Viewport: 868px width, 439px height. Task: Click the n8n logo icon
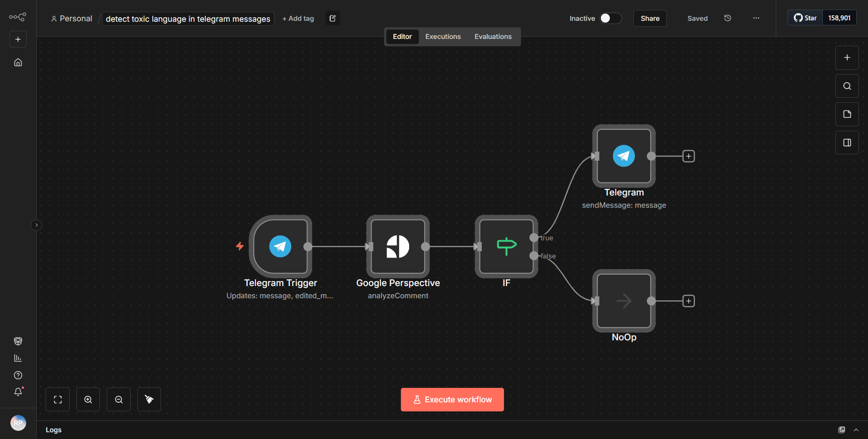(18, 17)
